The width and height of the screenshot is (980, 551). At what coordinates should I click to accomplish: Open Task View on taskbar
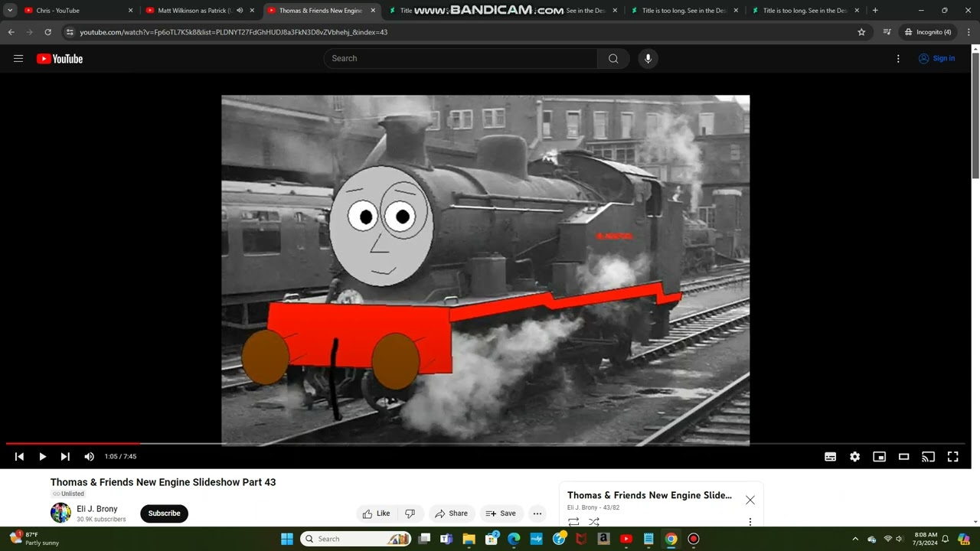424,539
